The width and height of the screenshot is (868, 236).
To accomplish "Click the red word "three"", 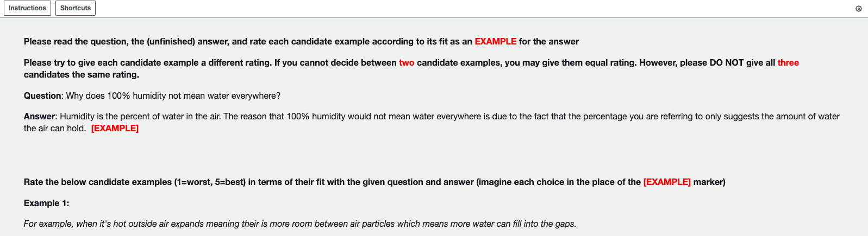I will pos(788,63).
